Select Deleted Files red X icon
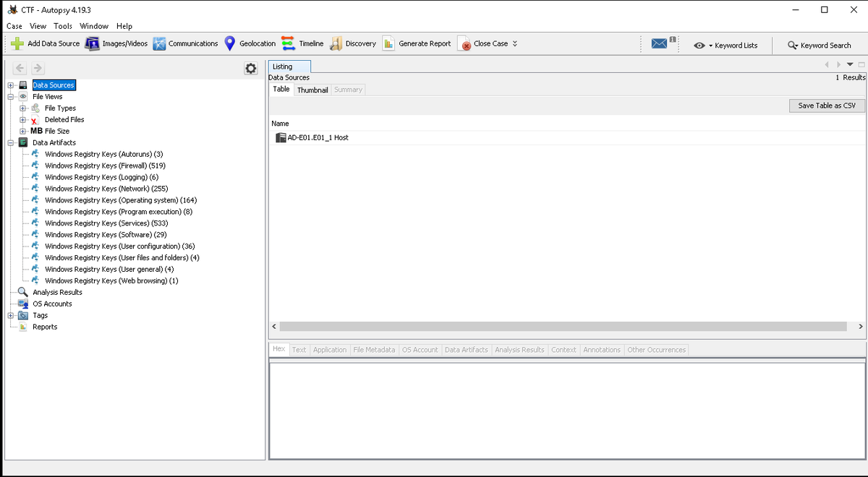This screenshot has height=477, width=868. click(x=35, y=119)
